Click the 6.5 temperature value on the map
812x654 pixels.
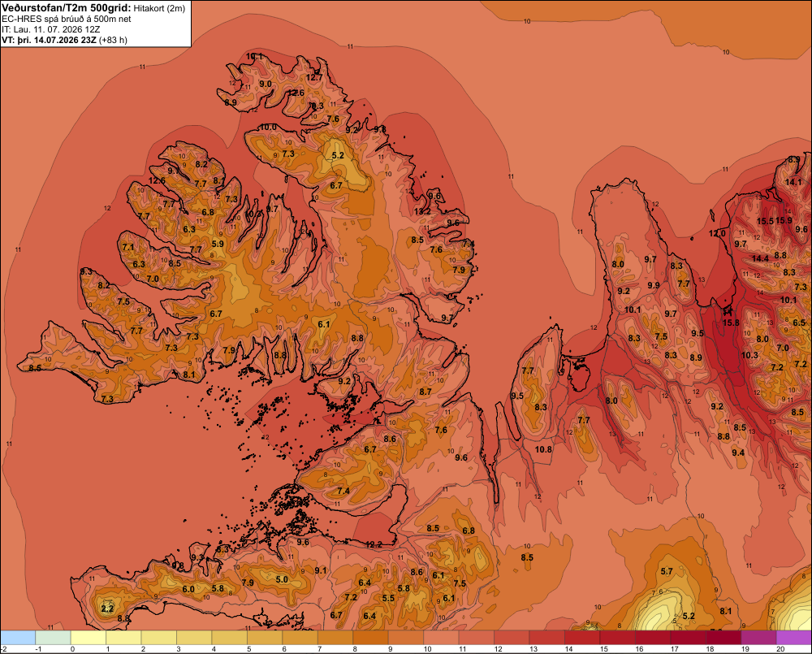pos(799,323)
